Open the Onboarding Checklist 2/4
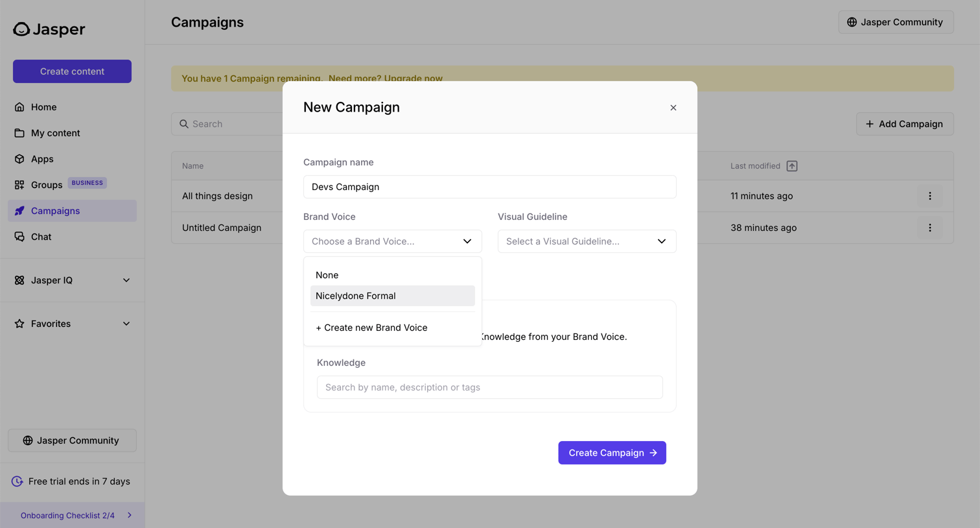Image resolution: width=980 pixels, height=528 pixels. pos(72,515)
